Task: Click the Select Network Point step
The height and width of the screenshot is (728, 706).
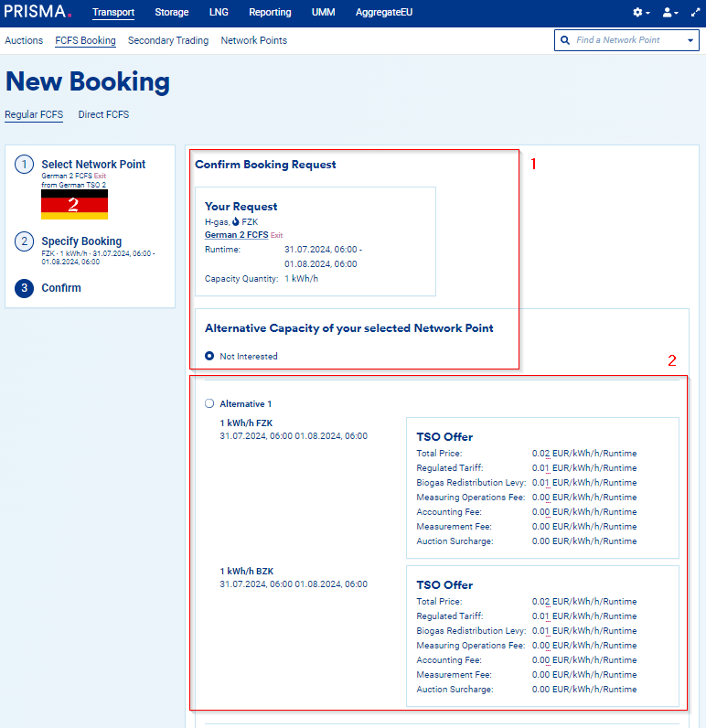Action: pyautogui.click(x=93, y=165)
